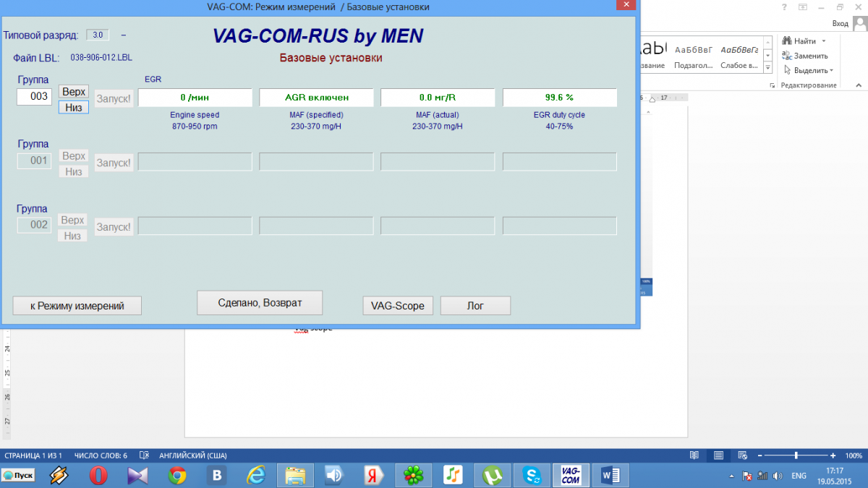Open ICQ flower icon on the taskbar

click(x=413, y=475)
